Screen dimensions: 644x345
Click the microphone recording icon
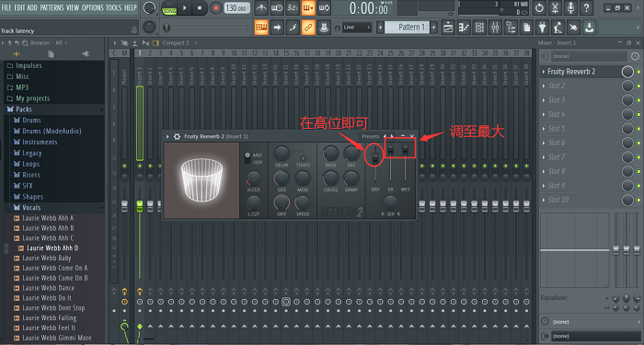(x=570, y=7)
